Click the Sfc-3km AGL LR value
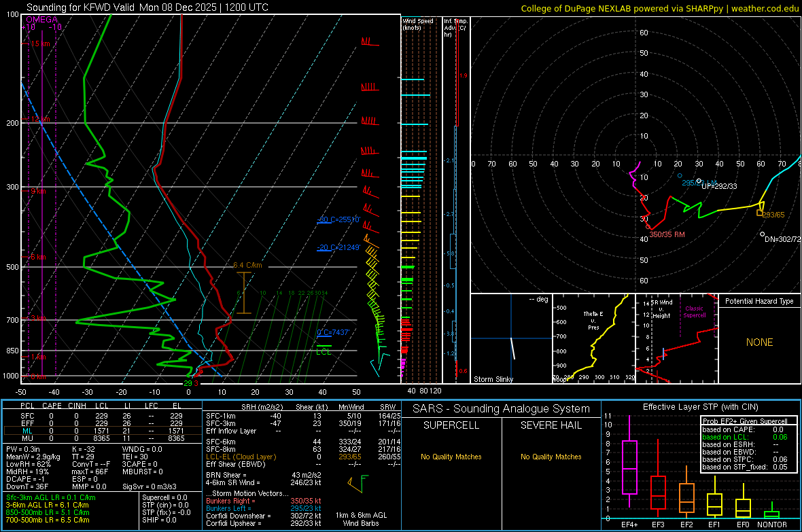802x532 pixels. pos(51,497)
